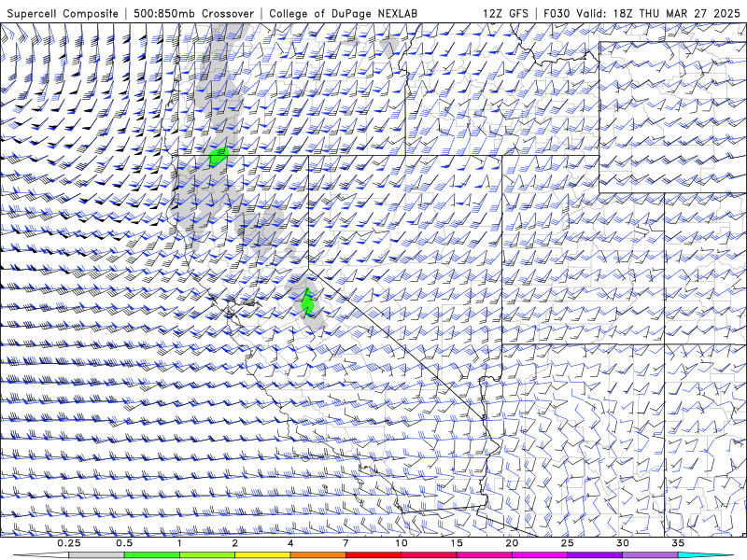Click the "18Z THU MAR 27 2025" valid time

click(x=677, y=14)
